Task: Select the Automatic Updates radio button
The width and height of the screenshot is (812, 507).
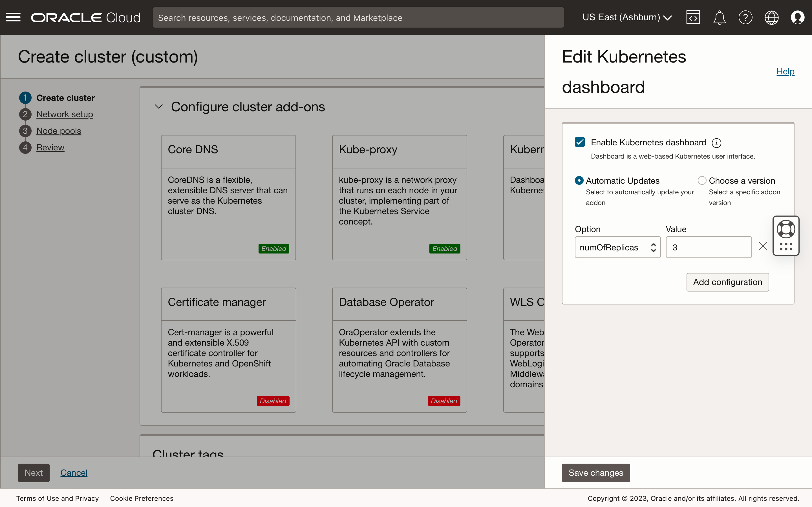Action: (x=579, y=180)
